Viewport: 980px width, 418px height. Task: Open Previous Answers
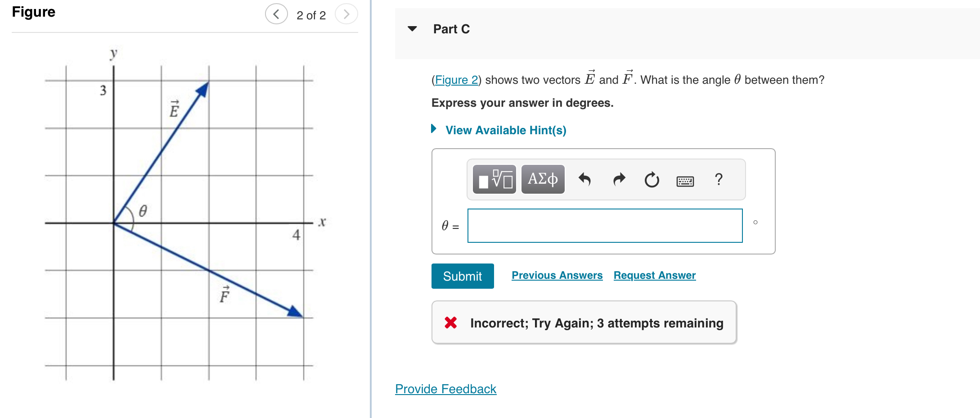point(557,275)
